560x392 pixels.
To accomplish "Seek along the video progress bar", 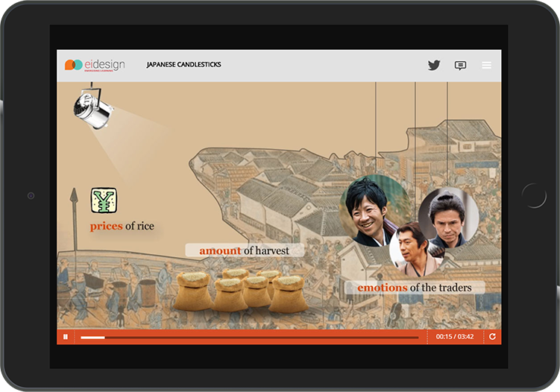I will coord(250,337).
